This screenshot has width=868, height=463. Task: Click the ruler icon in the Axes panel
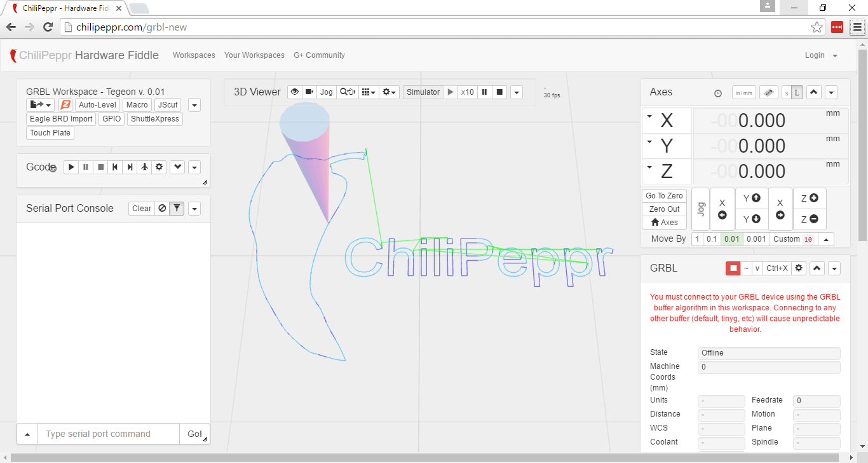click(768, 92)
